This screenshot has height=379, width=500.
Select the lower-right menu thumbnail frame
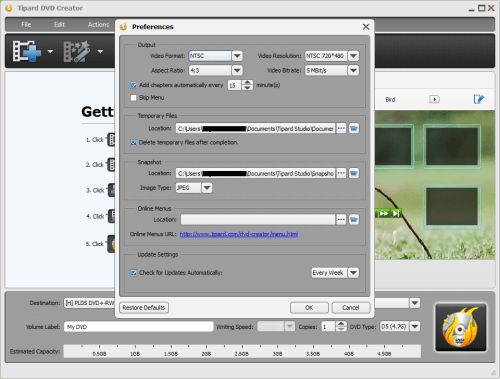click(452, 207)
